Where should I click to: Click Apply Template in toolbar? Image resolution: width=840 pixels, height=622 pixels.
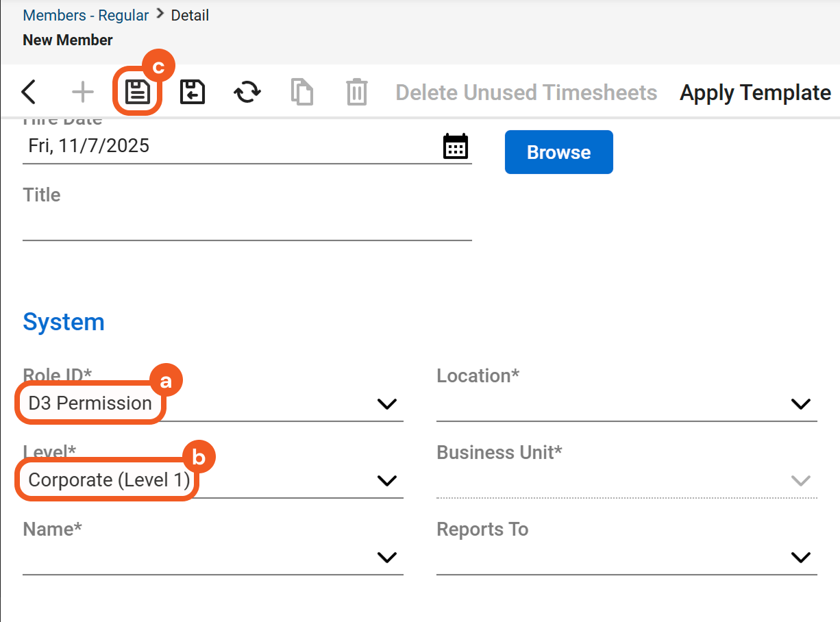click(755, 92)
